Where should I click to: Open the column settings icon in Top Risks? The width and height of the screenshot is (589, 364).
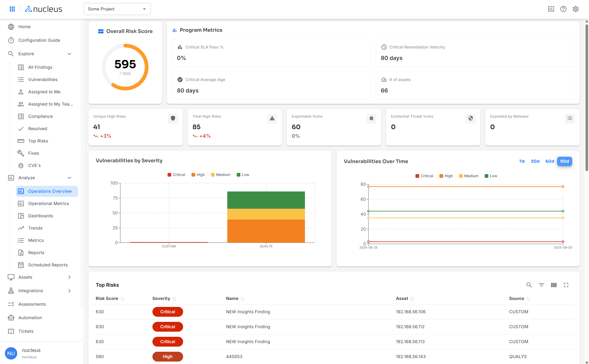click(554, 285)
